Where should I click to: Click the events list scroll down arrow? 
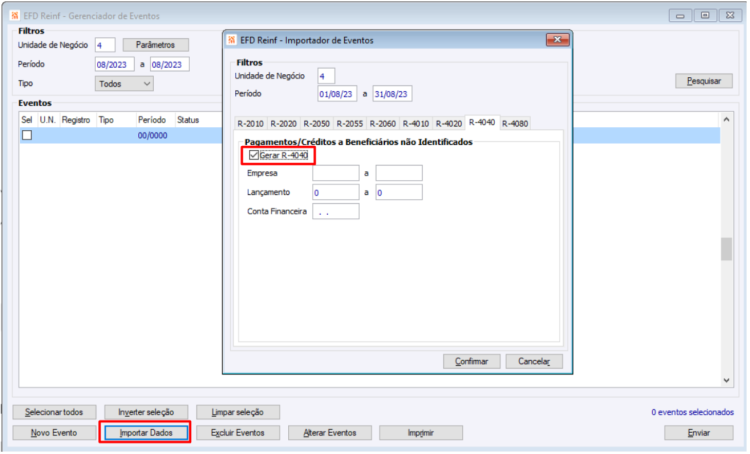(x=727, y=381)
